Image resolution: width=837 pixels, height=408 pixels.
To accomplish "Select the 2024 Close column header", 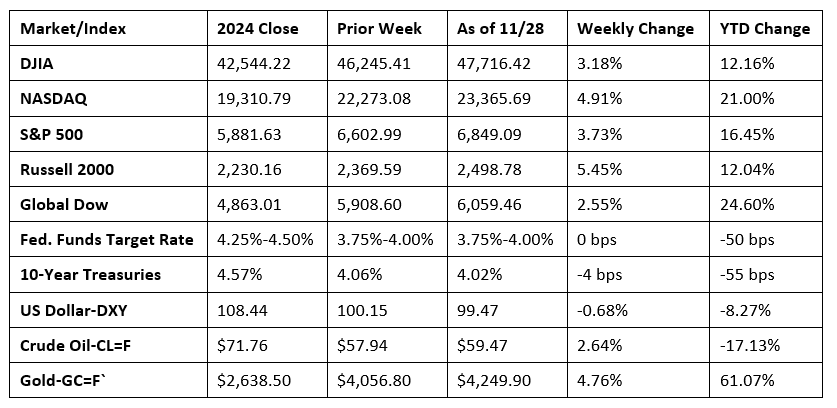I will point(257,29).
